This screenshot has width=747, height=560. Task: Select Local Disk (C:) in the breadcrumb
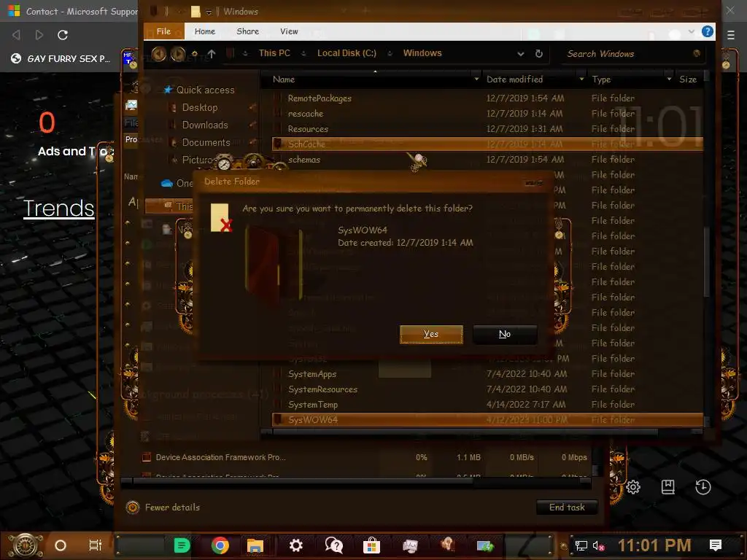pyautogui.click(x=347, y=53)
